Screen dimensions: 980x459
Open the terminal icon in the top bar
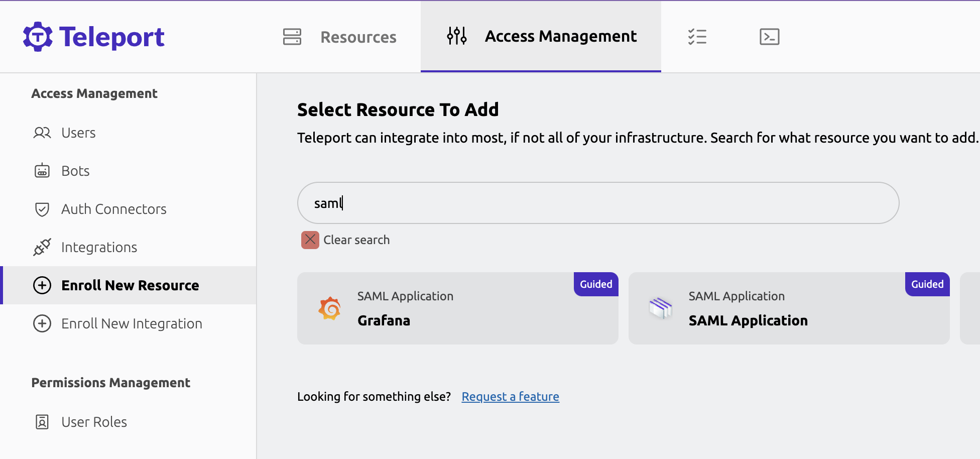point(770,36)
